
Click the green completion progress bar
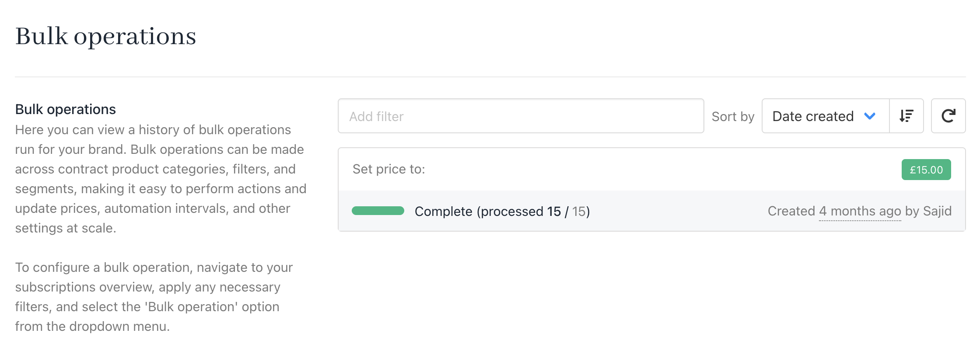pyautogui.click(x=378, y=211)
